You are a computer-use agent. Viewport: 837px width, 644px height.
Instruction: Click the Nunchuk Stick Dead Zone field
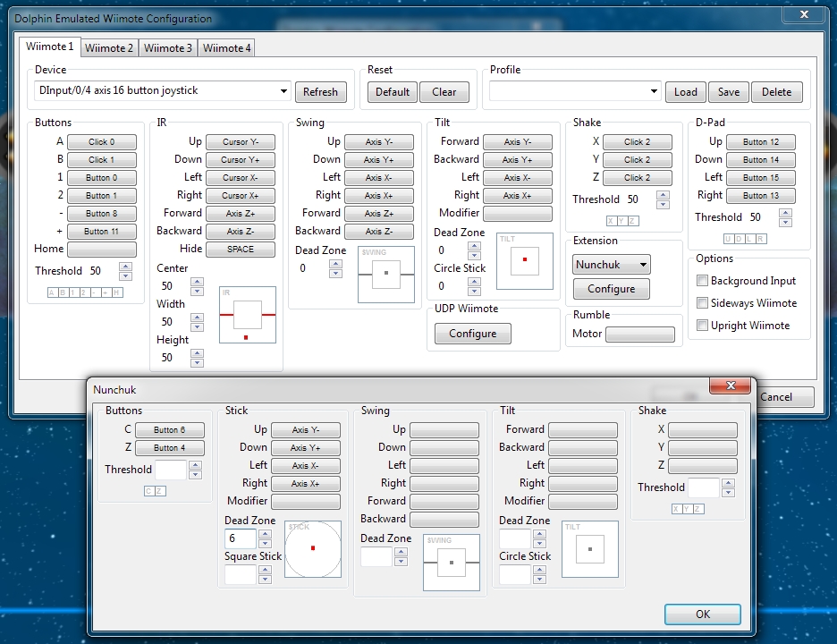[241, 538]
